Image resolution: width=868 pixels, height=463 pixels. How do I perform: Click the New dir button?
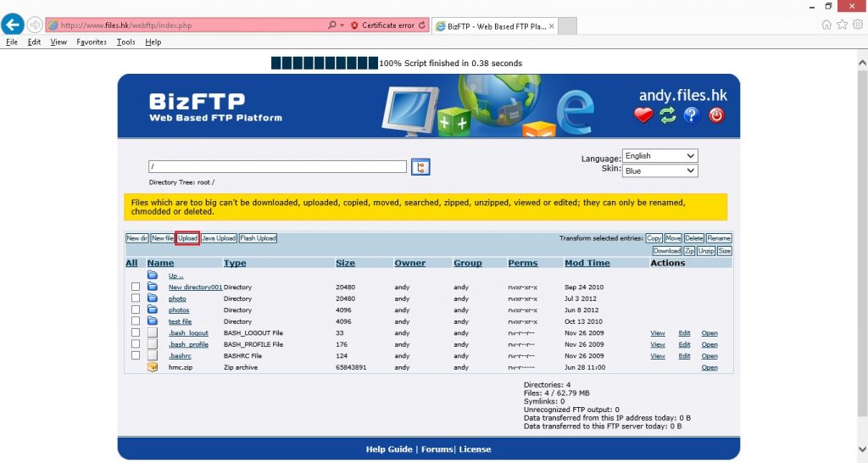point(136,238)
